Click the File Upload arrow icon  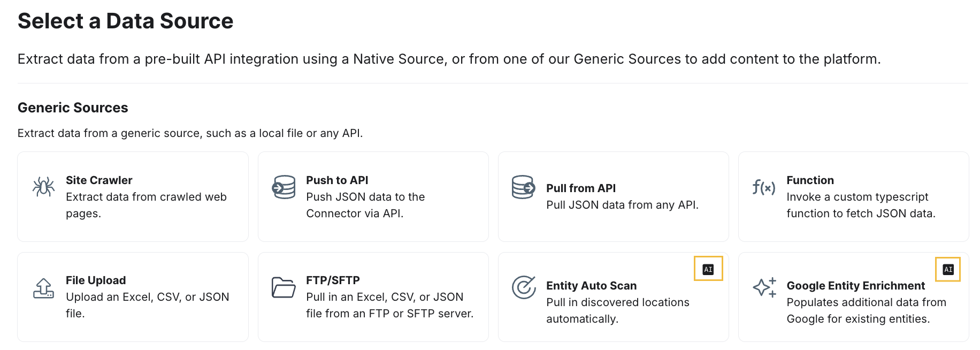[x=43, y=288]
